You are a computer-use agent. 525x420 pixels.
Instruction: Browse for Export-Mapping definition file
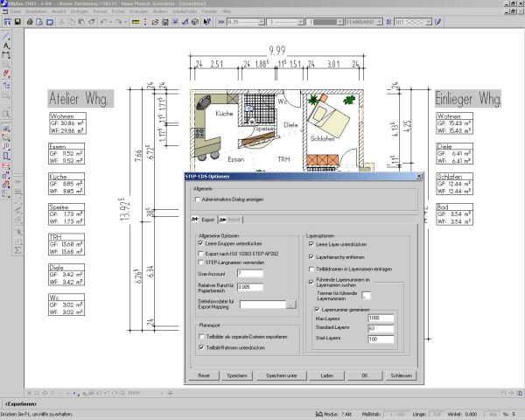click(x=291, y=304)
